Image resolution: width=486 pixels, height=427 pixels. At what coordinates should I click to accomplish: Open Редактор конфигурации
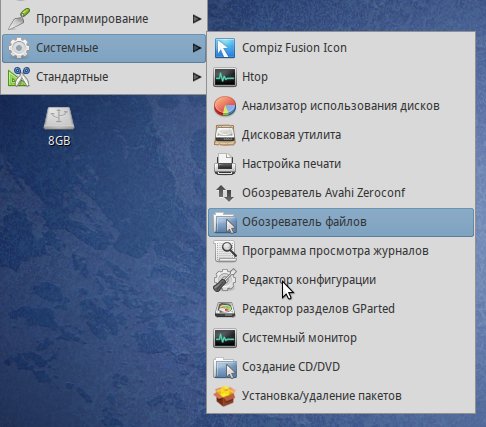point(341,280)
